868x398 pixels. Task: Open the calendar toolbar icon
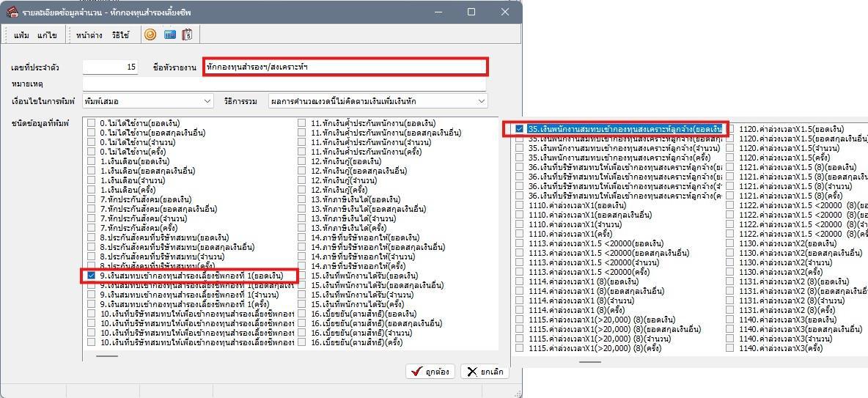(187, 34)
